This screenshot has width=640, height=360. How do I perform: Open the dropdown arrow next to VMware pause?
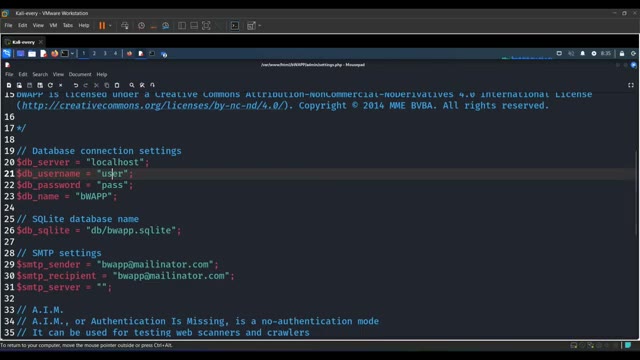[110, 26]
